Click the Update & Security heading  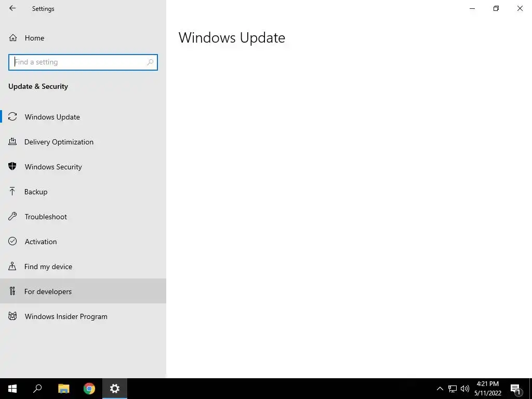tap(38, 86)
